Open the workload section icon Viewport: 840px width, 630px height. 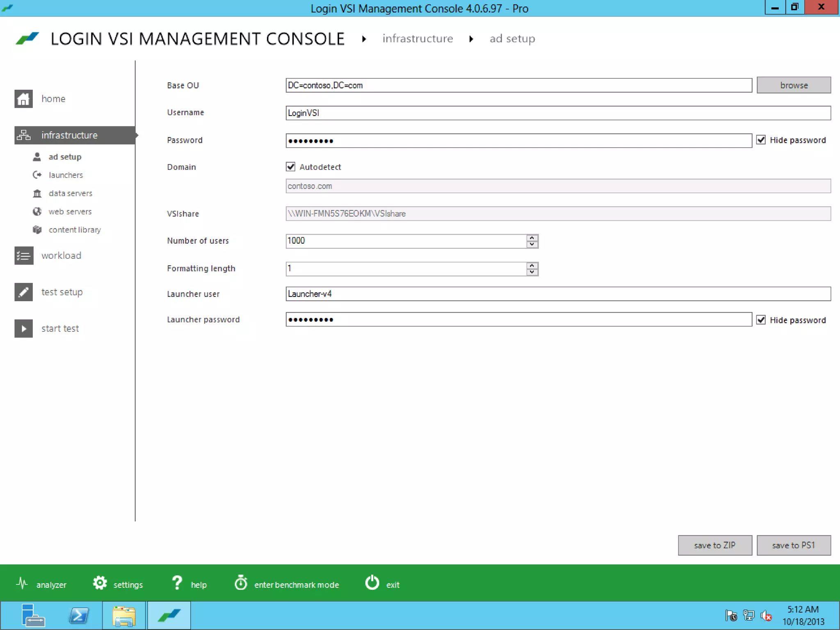pyautogui.click(x=23, y=256)
